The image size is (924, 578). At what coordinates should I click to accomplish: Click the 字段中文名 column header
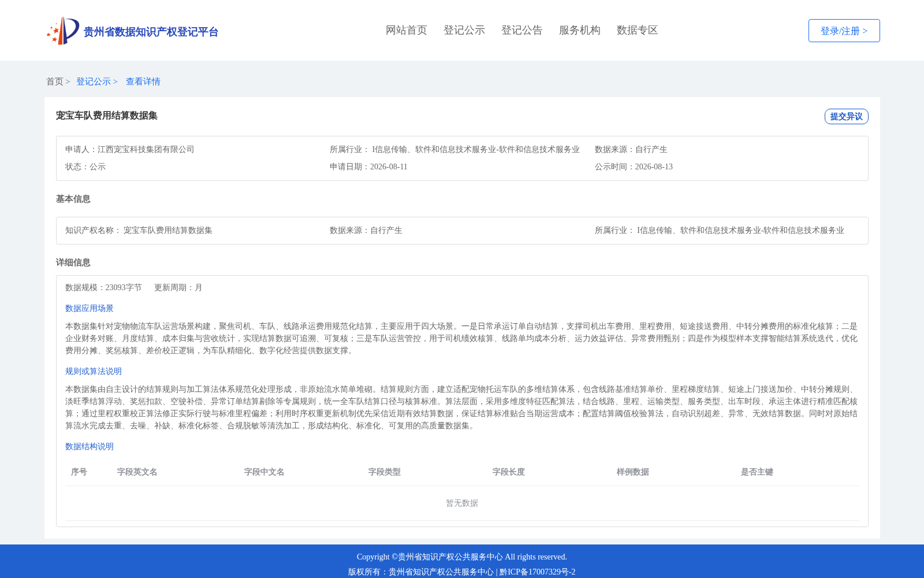coord(264,472)
